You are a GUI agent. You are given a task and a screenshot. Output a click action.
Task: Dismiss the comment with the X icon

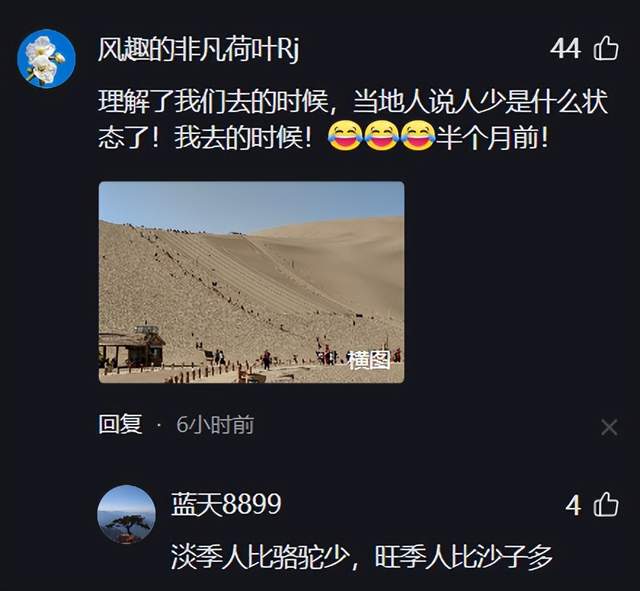(609, 427)
